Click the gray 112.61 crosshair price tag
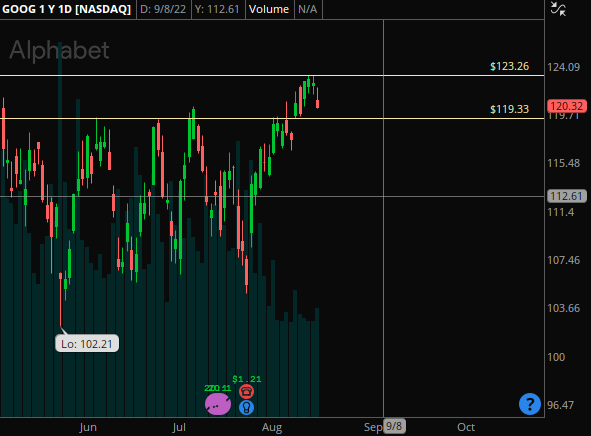591x436 pixels. point(567,196)
